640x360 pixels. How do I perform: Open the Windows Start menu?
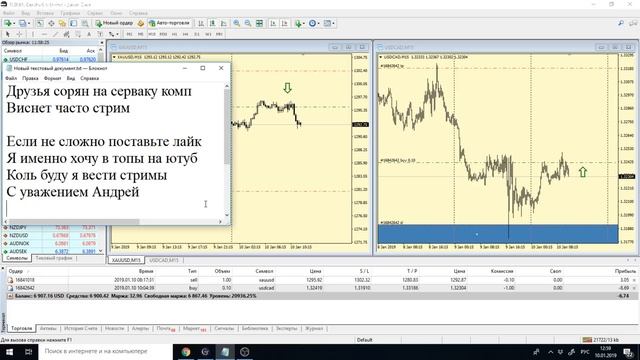click(9, 351)
